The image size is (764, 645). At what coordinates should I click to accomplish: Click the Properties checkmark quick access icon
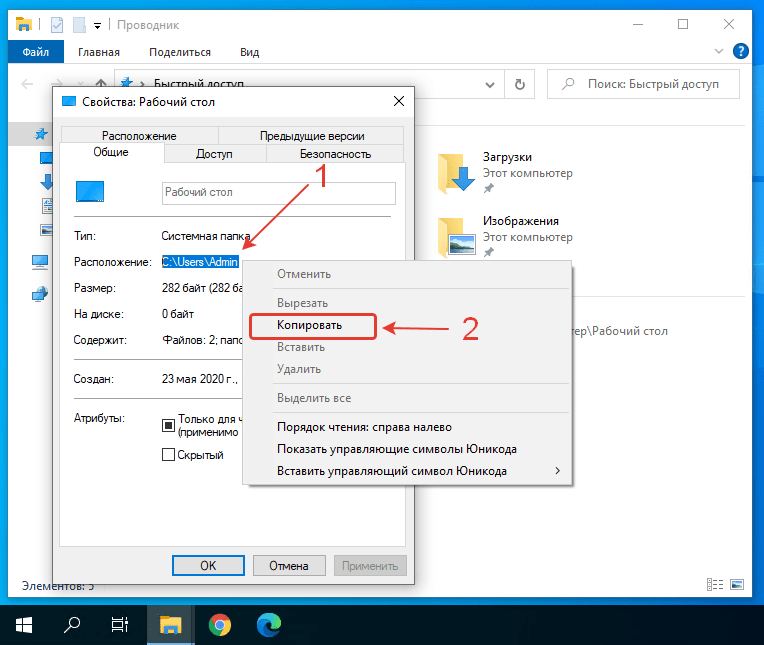57,25
